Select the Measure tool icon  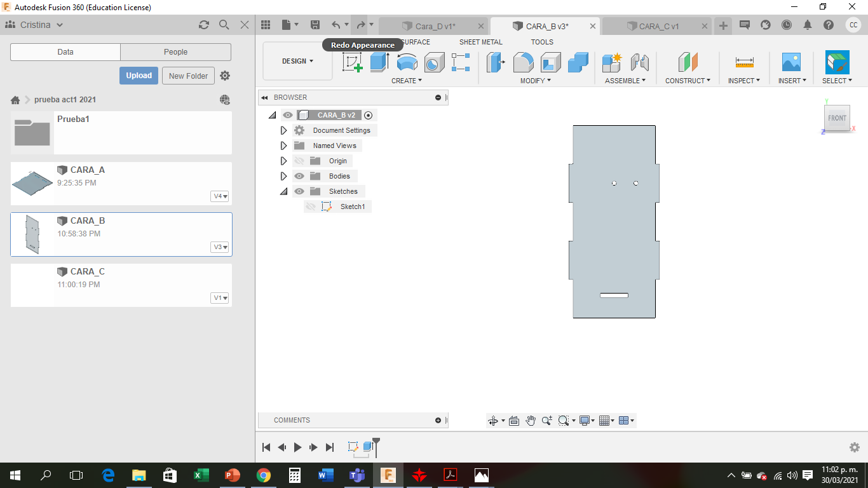point(744,62)
